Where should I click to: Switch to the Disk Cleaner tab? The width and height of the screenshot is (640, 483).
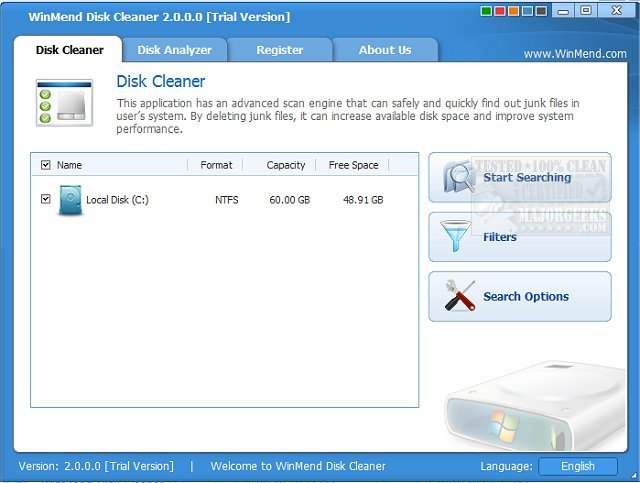(69, 49)
